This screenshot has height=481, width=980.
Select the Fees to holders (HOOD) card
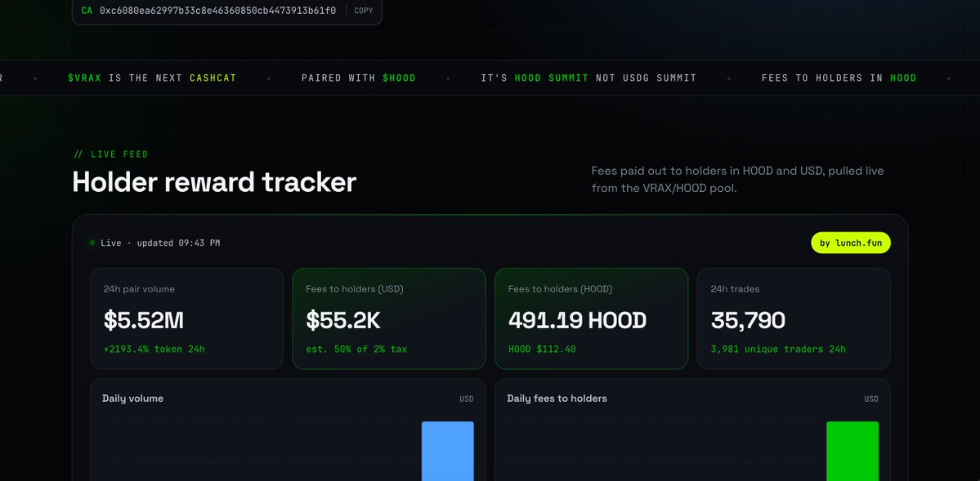point(591,318)
